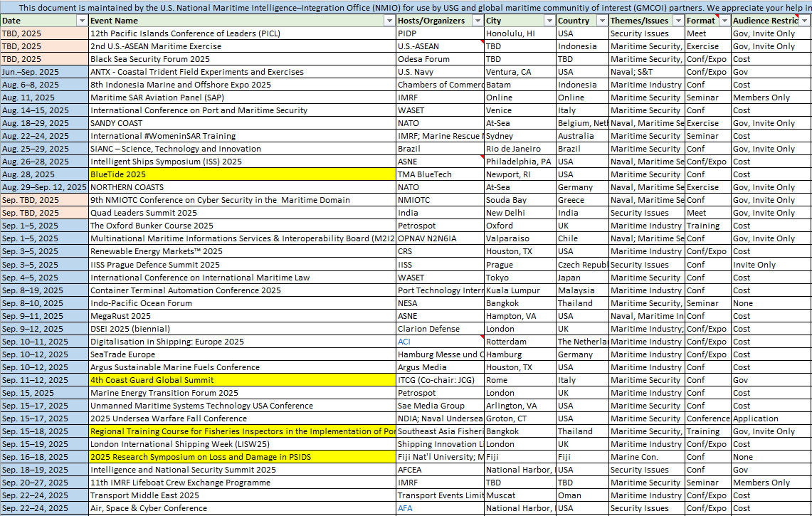Click the Oman country cell
Image resolution: width=812 pixels, height=516 pixels.
pyautogui.click(x=582, y=496)
